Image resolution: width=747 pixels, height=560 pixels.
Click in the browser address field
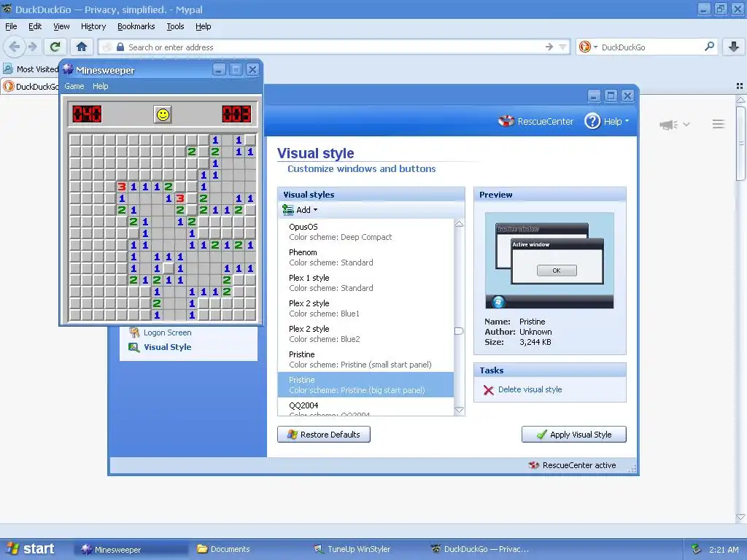[x=333, y=47]
